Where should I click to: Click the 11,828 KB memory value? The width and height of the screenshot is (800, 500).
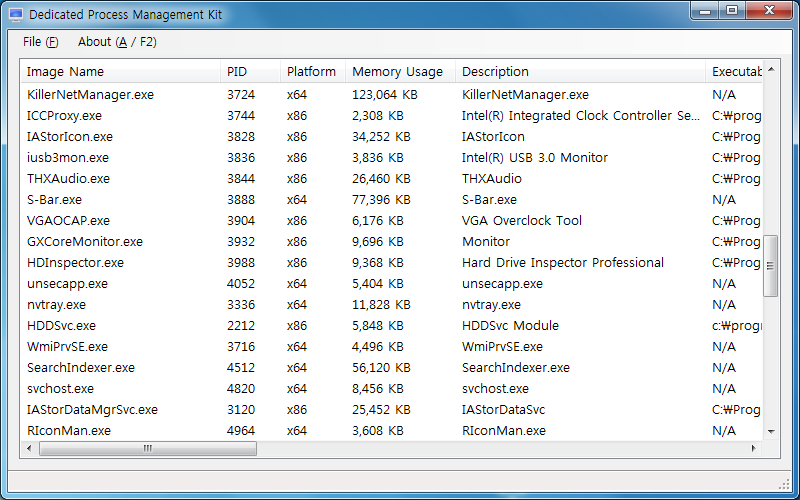[x=381, y=305]
